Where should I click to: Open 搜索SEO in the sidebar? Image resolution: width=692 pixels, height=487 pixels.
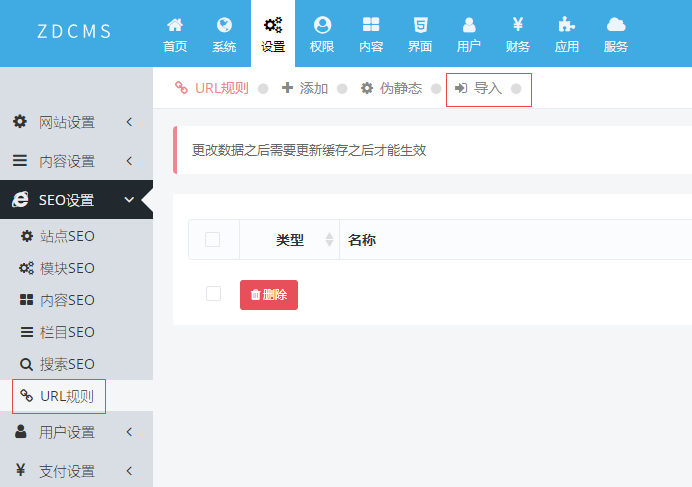point(67,364)
